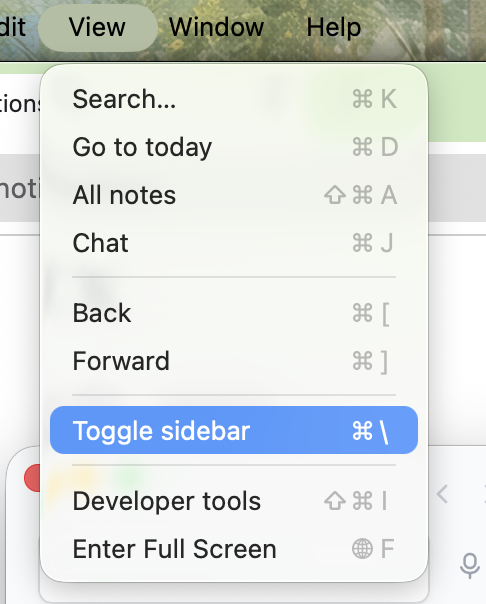Click the red window close button
486x604 pixels.
[33, 478]
